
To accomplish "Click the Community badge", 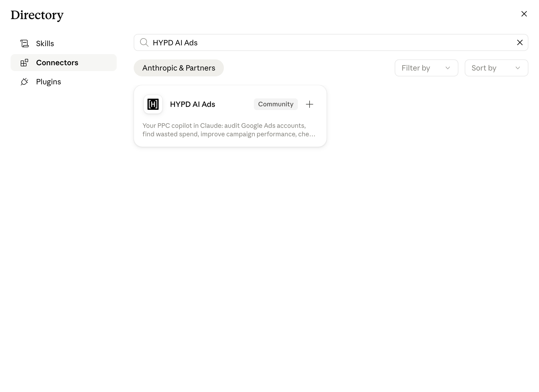I will [276, 104].
